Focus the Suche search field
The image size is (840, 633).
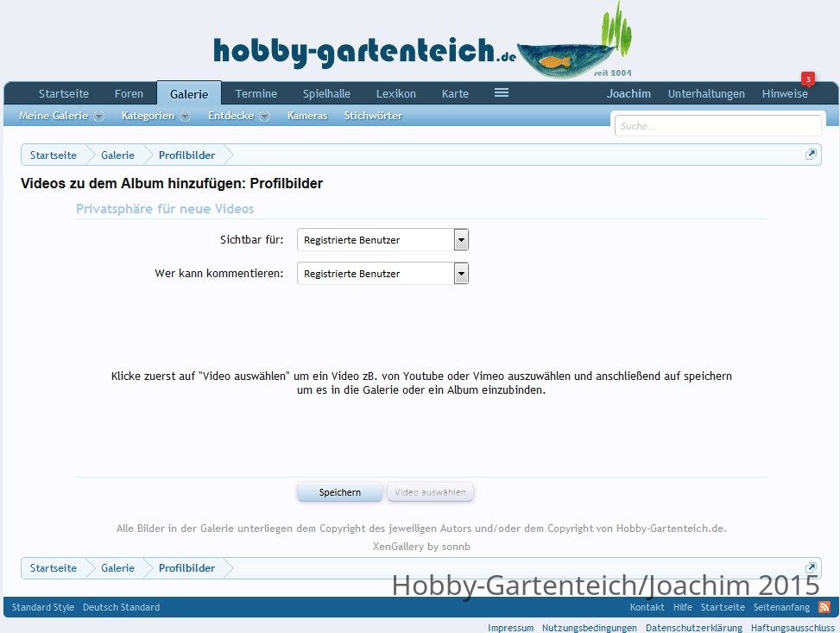pos(717,126)
